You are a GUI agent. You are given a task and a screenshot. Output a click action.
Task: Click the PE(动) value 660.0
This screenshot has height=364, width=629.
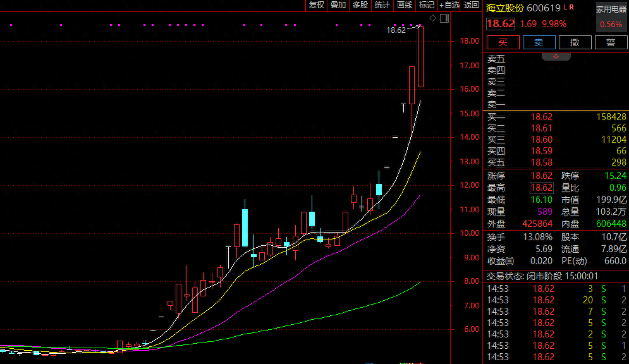615,262
